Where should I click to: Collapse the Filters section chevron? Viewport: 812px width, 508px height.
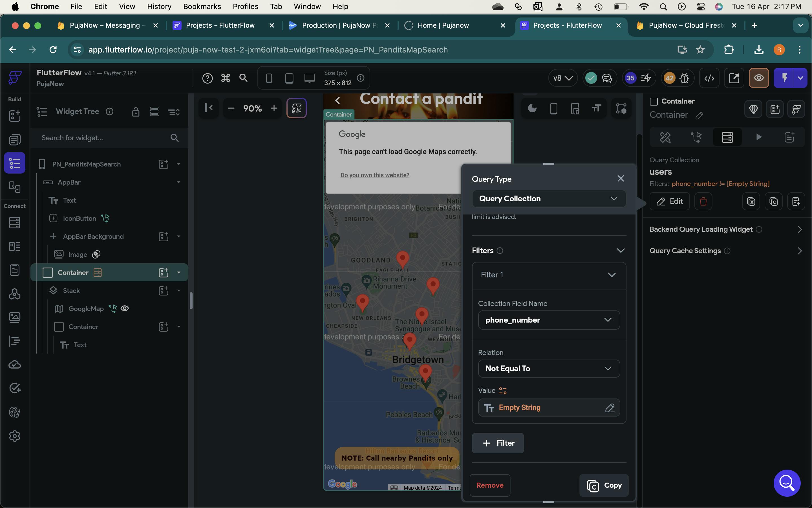[620, 251]
